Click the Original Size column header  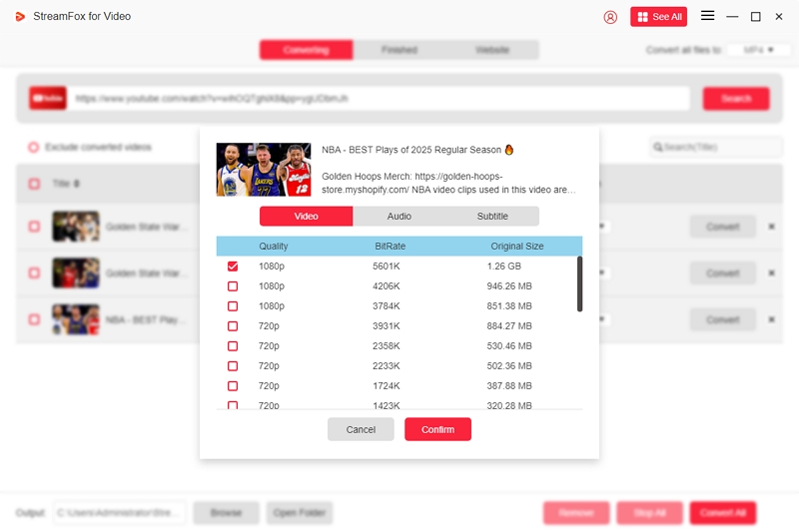pos(516,246)
